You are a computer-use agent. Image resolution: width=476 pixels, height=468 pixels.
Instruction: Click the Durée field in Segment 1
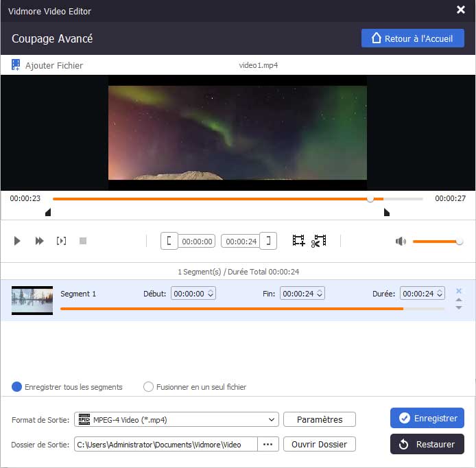coord(423,294)
